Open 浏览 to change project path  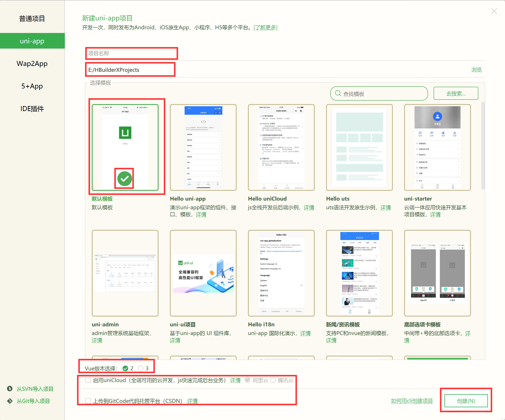(477, 70)
